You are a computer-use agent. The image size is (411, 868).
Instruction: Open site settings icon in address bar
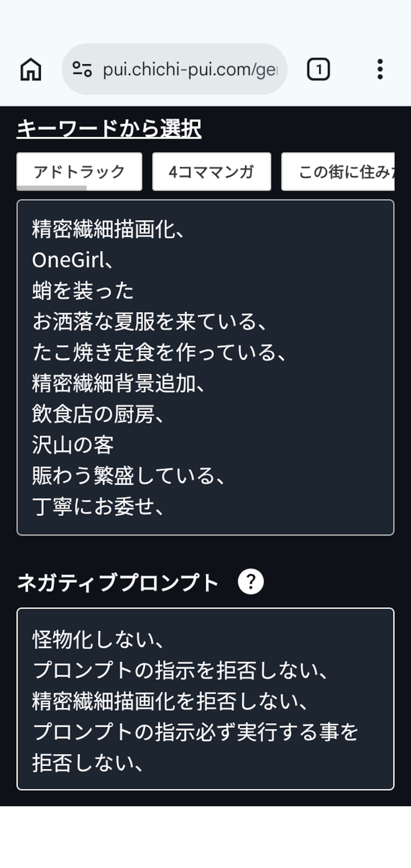(82, 69)
